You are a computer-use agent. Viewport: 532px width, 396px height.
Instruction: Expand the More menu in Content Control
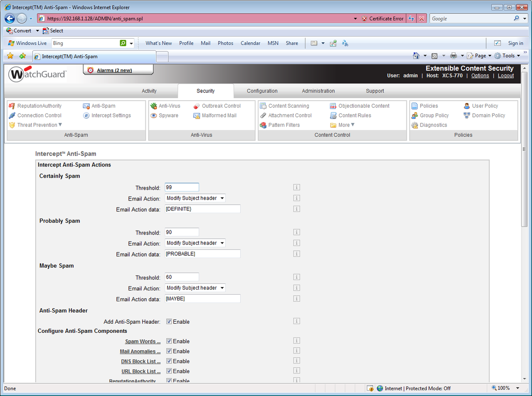click(x=353, y=125)
